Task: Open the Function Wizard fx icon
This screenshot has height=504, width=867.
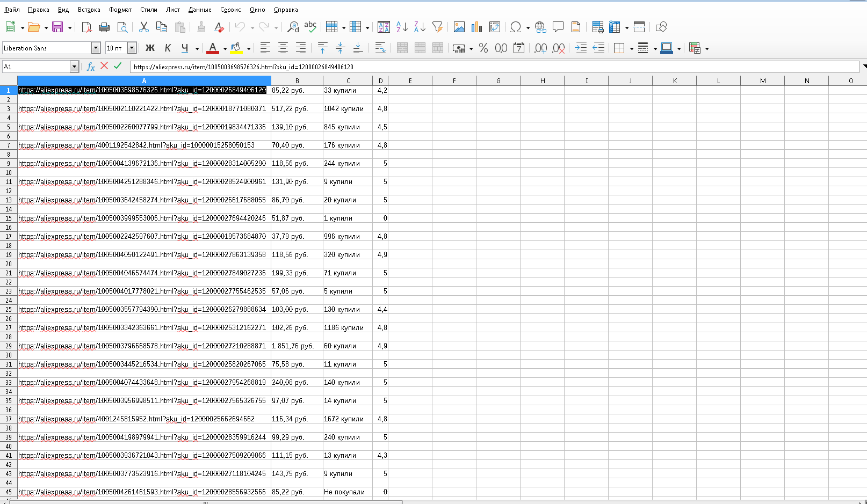Action: [91, 67]
